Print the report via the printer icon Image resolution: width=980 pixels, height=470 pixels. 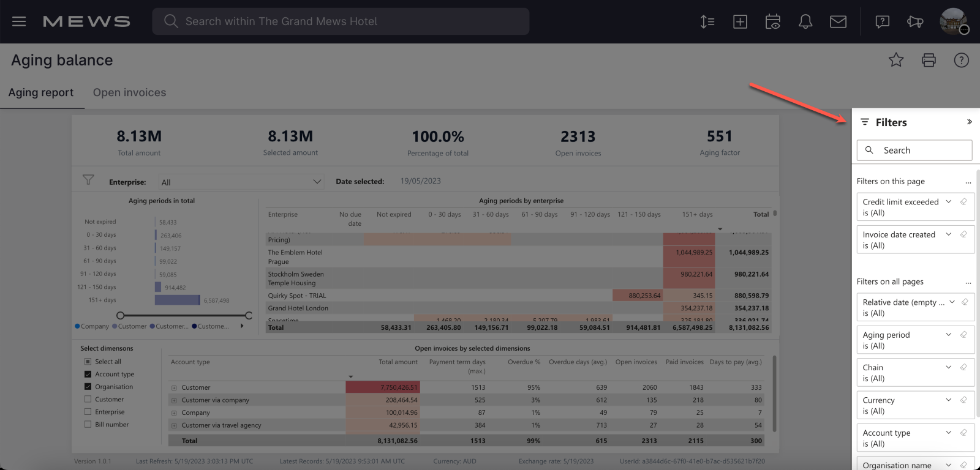(x=929, y=60)
